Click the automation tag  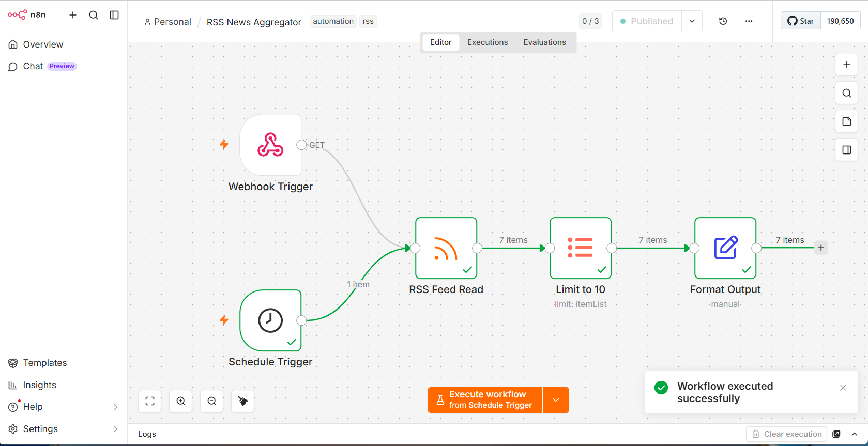pyautogui.click(x=333, y=21)
